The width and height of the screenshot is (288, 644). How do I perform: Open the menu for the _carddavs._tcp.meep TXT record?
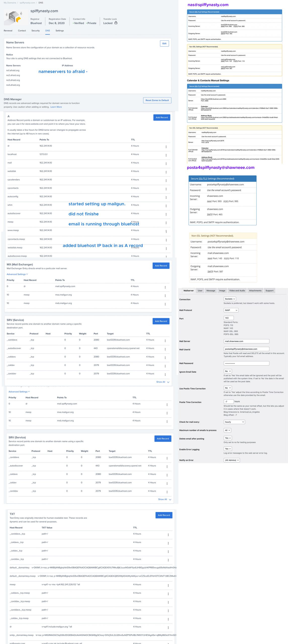tap(168, 611)
